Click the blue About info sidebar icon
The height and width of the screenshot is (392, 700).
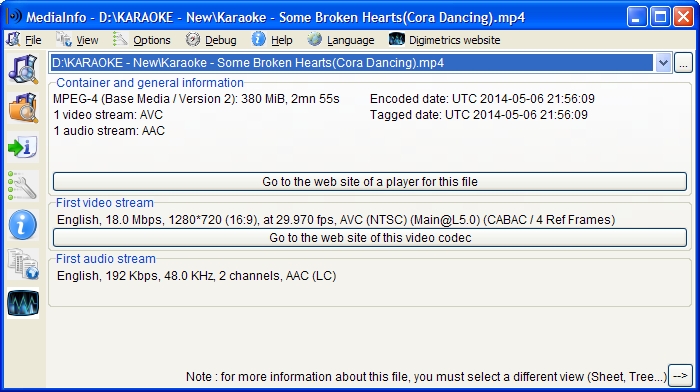pyautogui.click(x=23, y=225)
